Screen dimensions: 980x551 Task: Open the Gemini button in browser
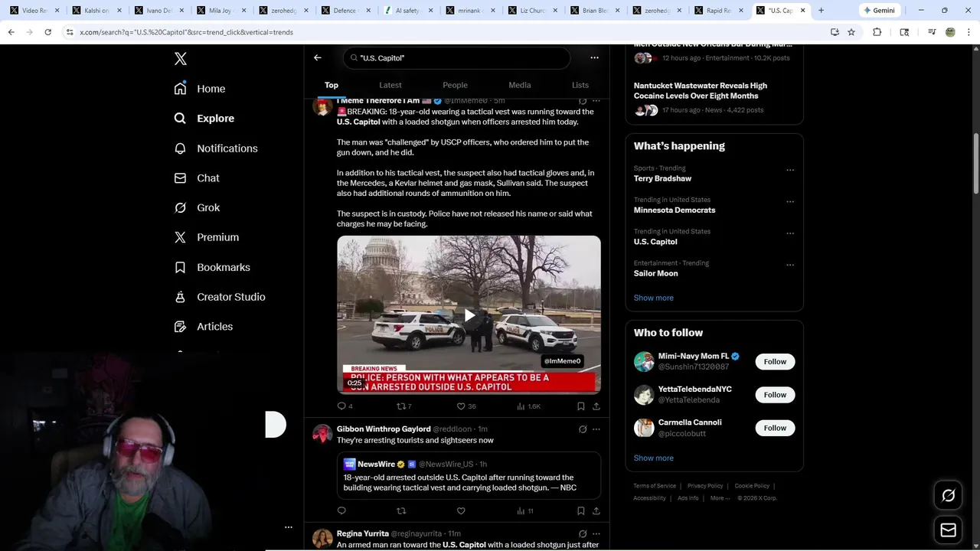[x=879, y=11]
